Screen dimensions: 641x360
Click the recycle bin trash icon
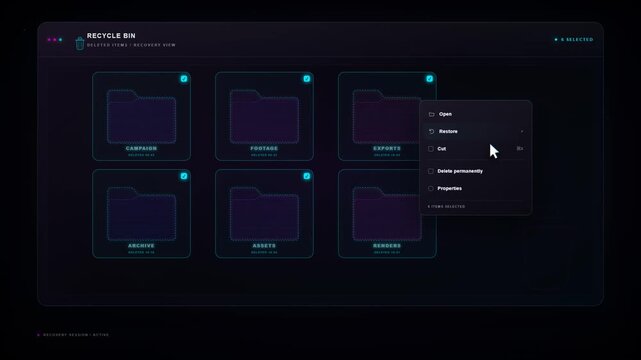tap(80, 43)
